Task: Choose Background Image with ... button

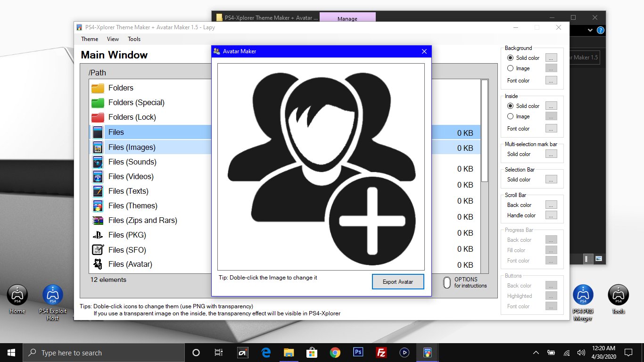Action: [x=551, y=68]
